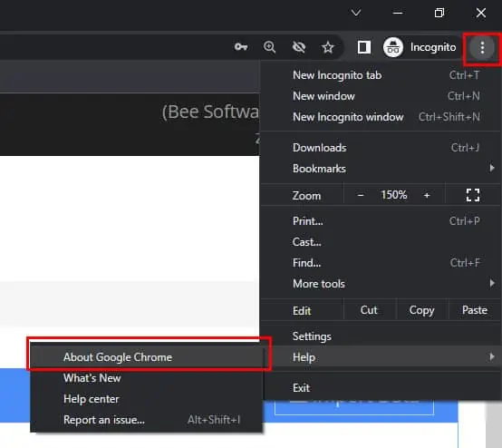Choose New window from the menu

[381, 96]
